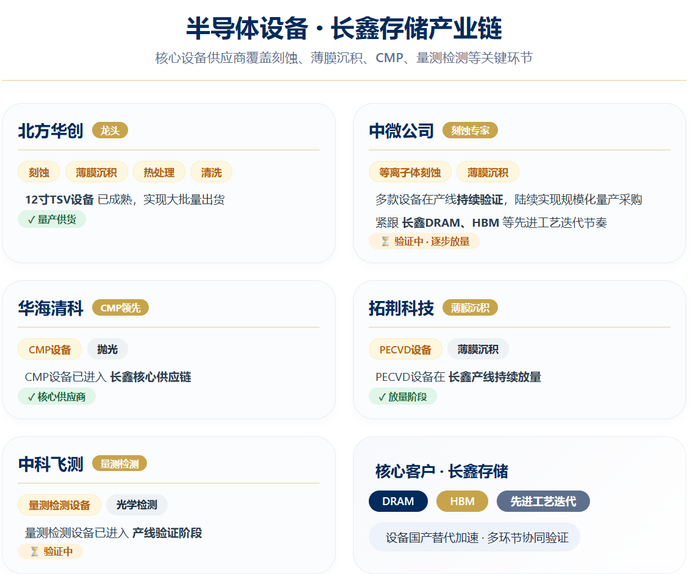Click the 先进工艺迭代 pill

(x=543, y=501)
